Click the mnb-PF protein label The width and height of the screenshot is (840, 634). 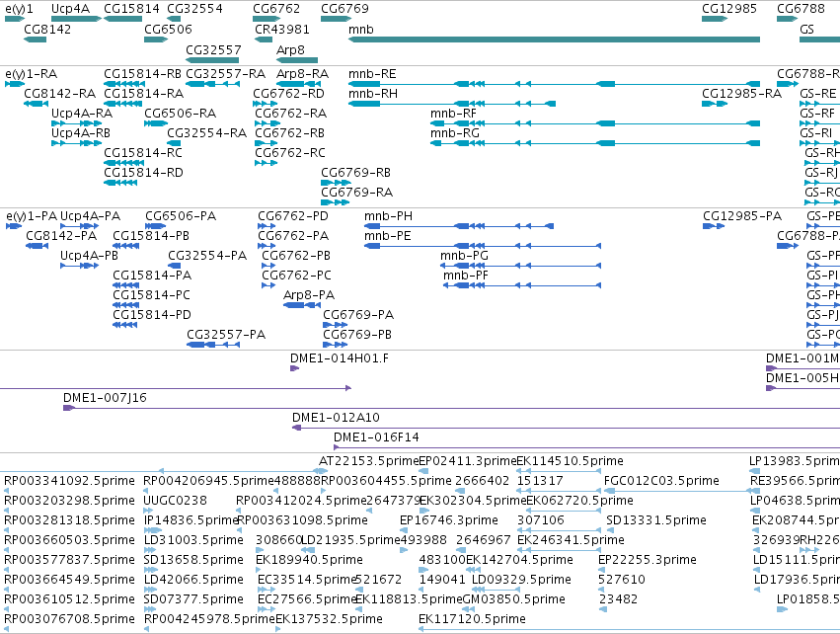click(466, 276)
